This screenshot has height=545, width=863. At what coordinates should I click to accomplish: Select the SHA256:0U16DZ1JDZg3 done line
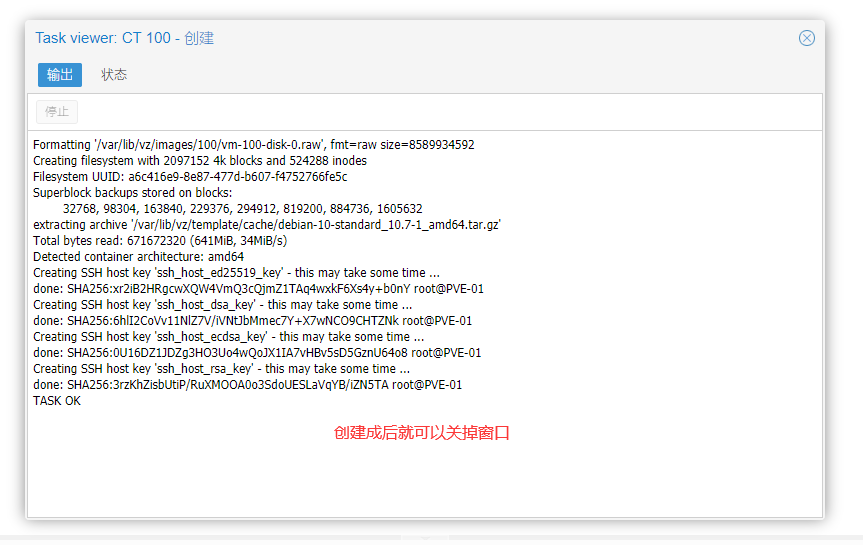[257, 352]
